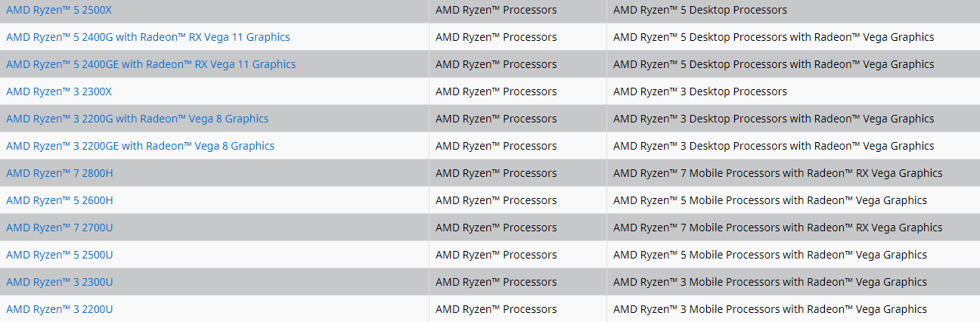Open AMD Ryzen 3 2200G Vega 8 link
The height and width of the screenshot is (322, 980).
137,119
